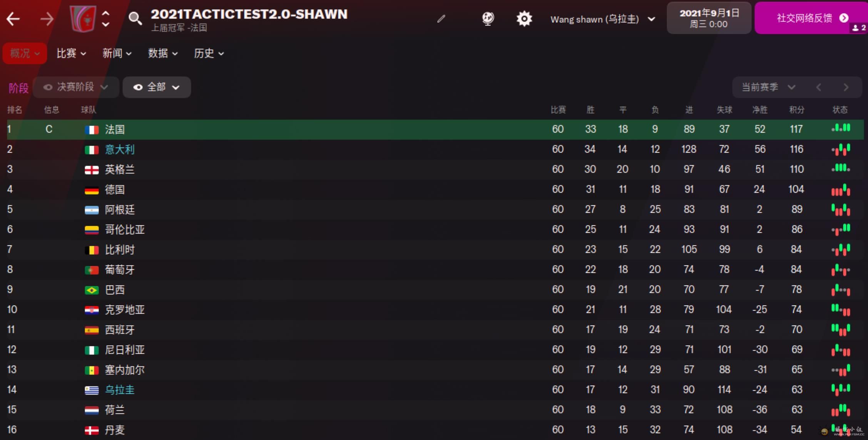This screenshot has width=868, height=440.
Task: Go to the next season arrow
Action: 846,87
